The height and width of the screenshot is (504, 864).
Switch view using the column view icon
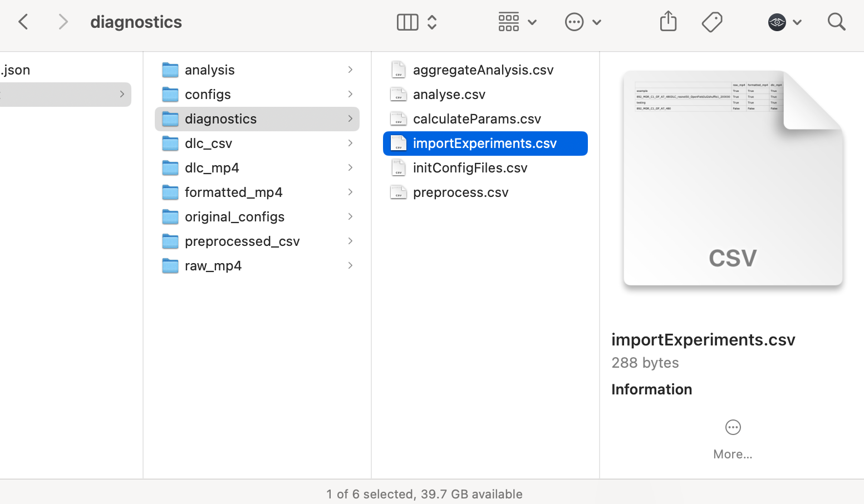[408, 22]
